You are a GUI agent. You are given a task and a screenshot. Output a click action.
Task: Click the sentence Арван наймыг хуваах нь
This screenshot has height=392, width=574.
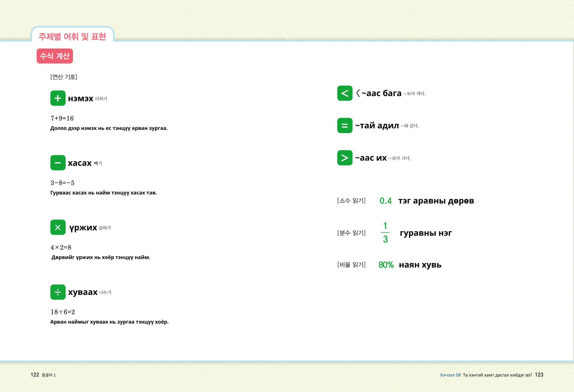[x=109, y=322]
